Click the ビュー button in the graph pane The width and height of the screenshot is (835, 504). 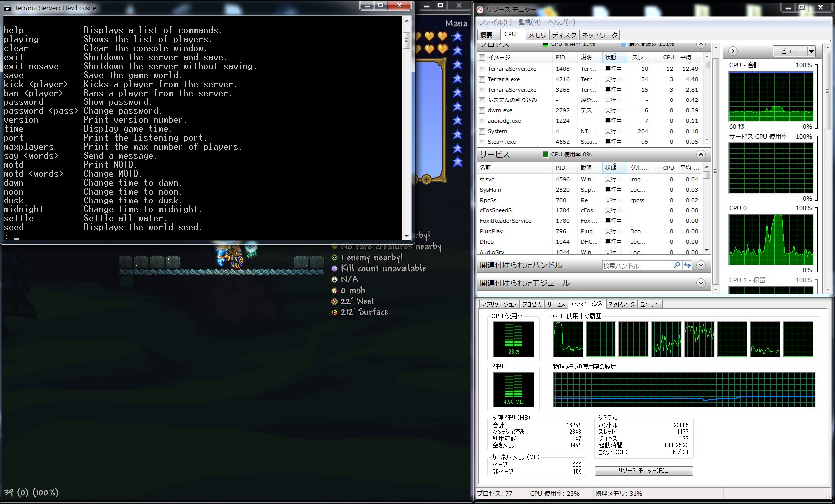point(790,51)
